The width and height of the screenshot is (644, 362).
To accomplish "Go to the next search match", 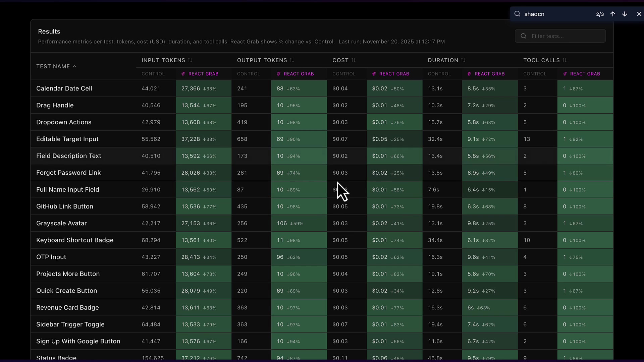I will point(625,14).
